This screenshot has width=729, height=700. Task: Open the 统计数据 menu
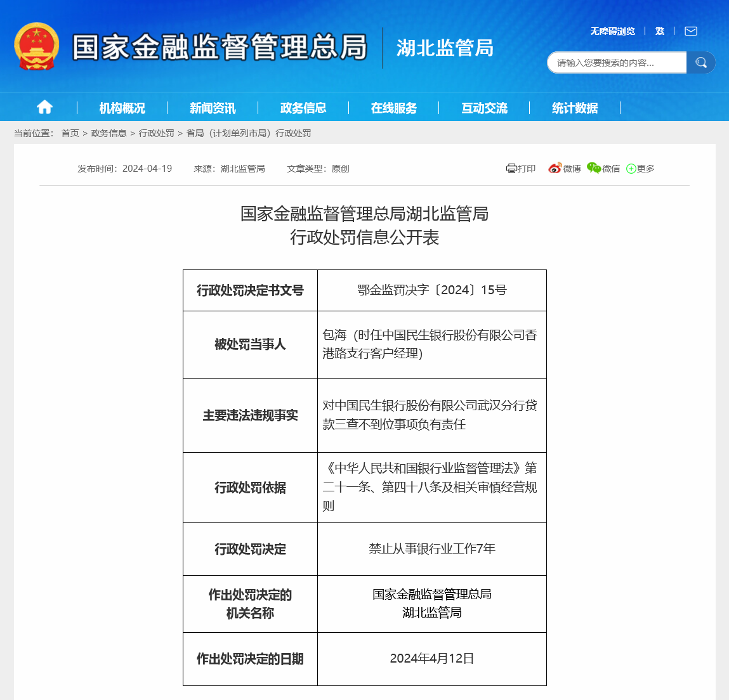point(575,108)
